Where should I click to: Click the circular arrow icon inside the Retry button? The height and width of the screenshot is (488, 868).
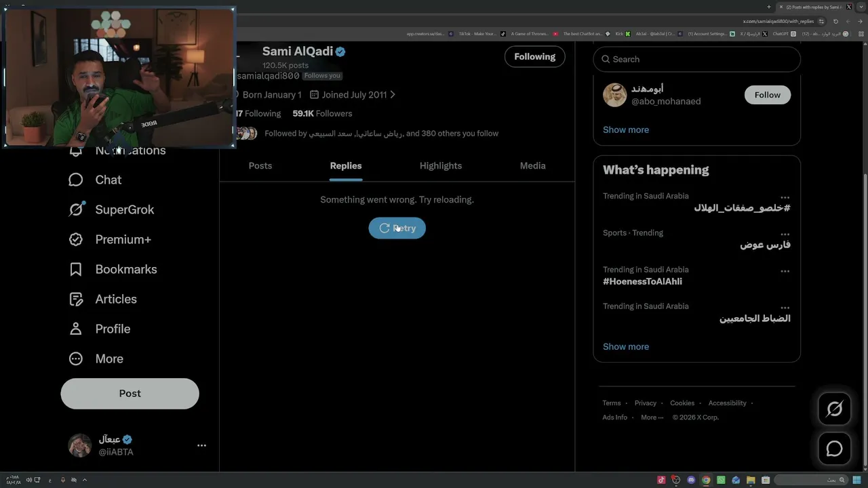pyautogui.click(x=384, y=228)
